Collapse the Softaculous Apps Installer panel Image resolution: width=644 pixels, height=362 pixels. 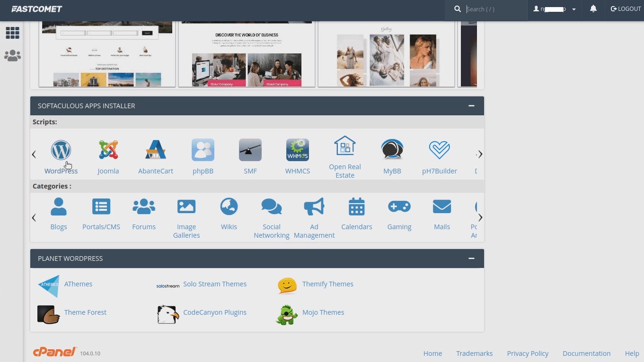tap(471, 106)
